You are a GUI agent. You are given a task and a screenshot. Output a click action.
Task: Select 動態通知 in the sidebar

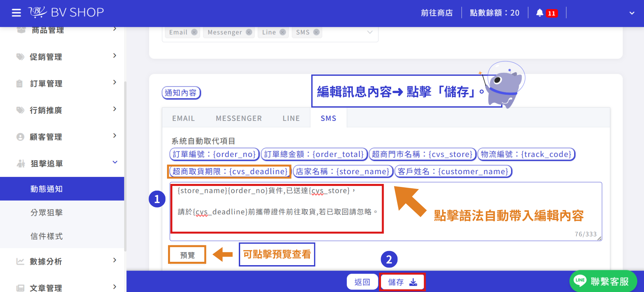click(x=62, y=189)
